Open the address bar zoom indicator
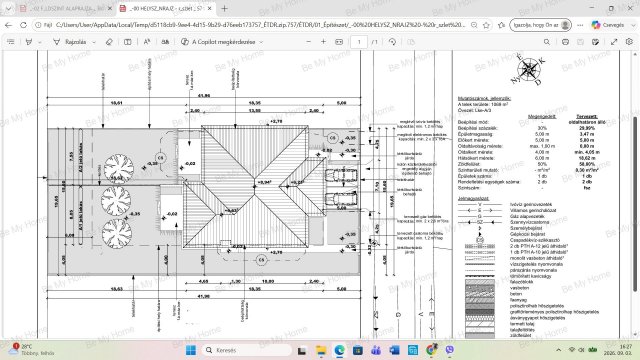This screenshot has width=640, height=360. pos(474,25)
